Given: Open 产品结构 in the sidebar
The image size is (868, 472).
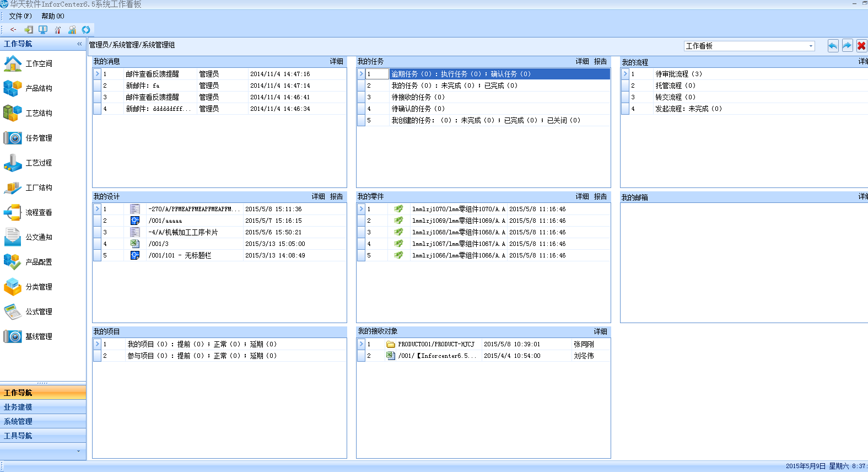Looking at the screenshot, I should [x=39, y=88].
